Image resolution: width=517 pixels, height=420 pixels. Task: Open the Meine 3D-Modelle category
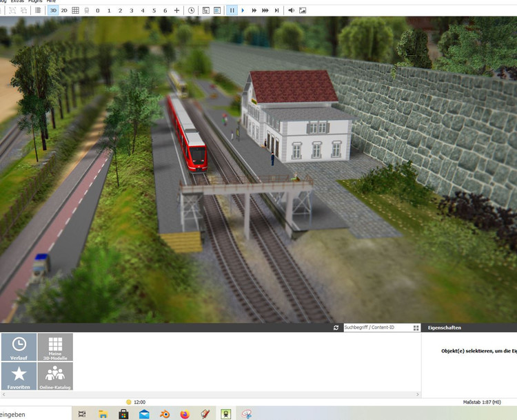point(55,347)
